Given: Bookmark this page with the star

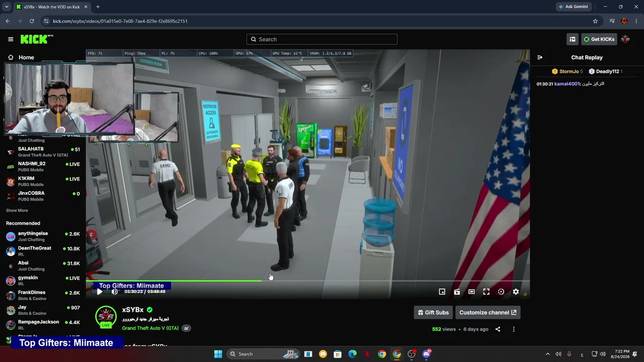Looking at the screenshot, I should [x=595, y=21].
